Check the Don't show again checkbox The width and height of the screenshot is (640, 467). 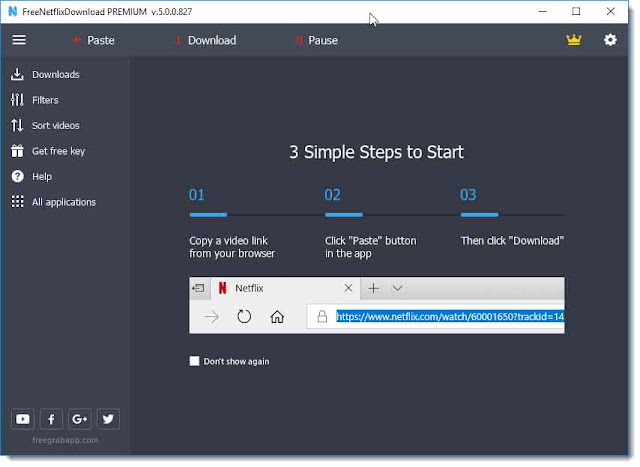click(194, 361)
